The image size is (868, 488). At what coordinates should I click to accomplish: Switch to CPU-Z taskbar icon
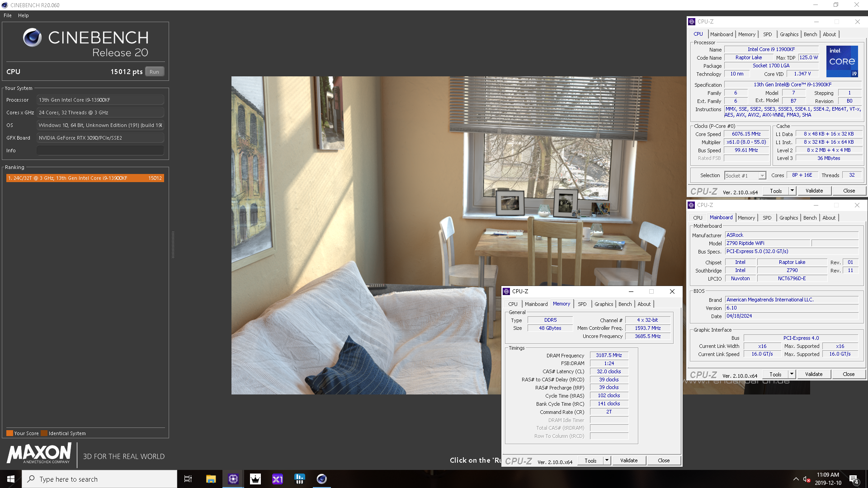[233, 479]
